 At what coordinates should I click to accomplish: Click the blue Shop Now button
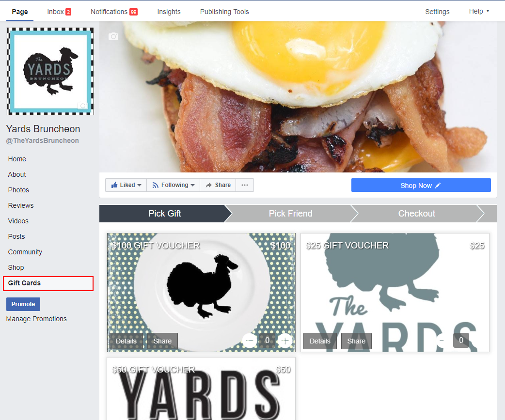point(421,186)
